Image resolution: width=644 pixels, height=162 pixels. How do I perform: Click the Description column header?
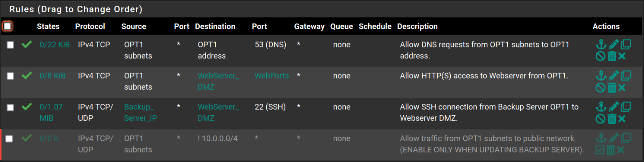point(417,26)
